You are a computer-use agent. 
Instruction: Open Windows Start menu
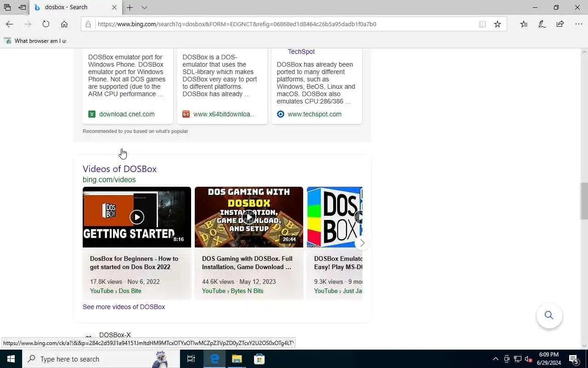11,359
